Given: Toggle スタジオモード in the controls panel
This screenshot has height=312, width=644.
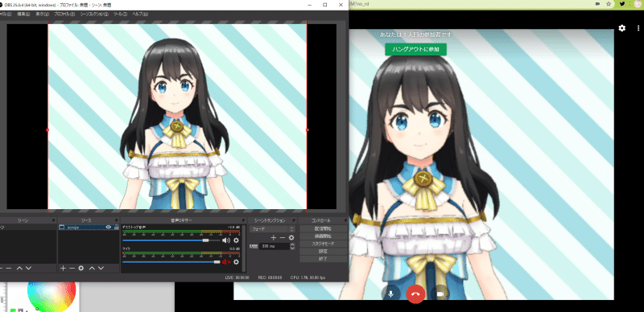Looking at the screenshot, I should pos(324,244).
